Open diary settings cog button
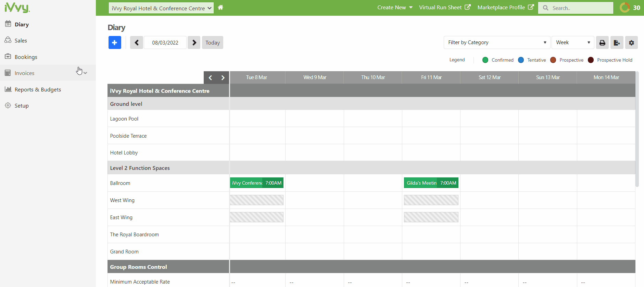Image resolution: width=644 pixels, height=287 pixels. [x=631, y=42]
